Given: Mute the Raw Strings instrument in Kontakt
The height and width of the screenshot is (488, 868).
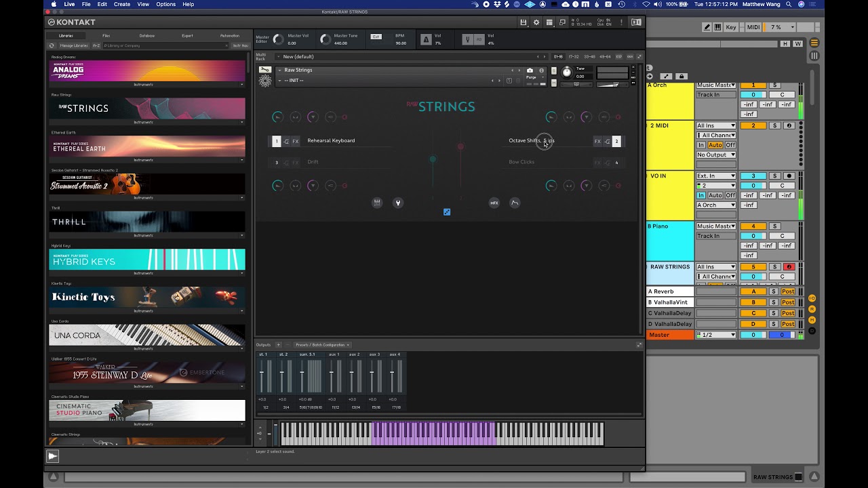Looking at the screenshot, I should [x=554, y=83].
